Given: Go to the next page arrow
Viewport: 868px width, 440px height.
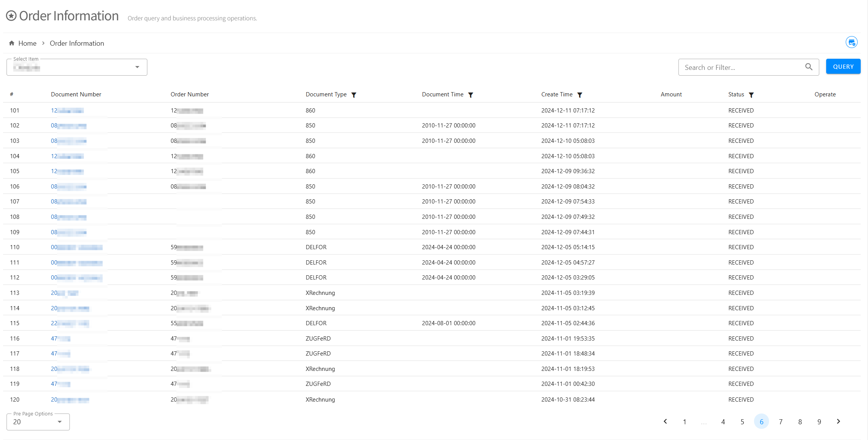Looking at the screenshot, I should pos(838,422).
